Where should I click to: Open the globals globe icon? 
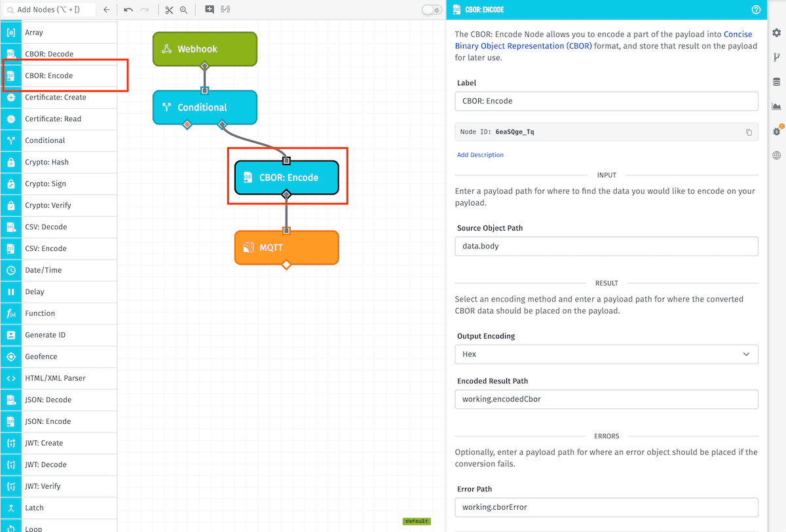pyautogui.click(x=776, y=155)
